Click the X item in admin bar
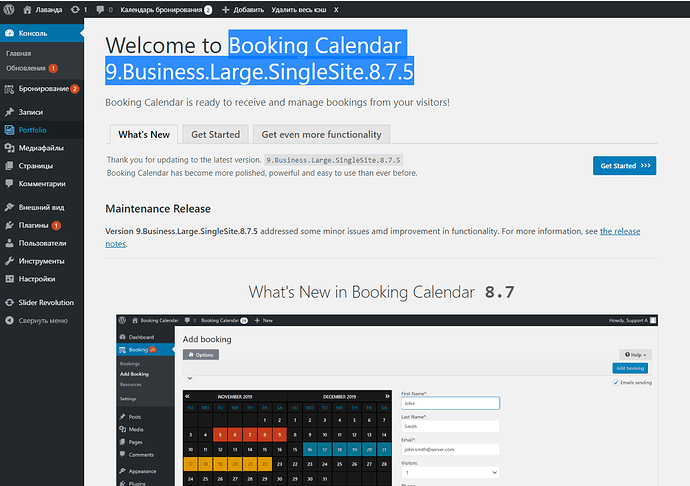Image resolution: width=690 pixels, height=486 pixels. coord(336,10)
